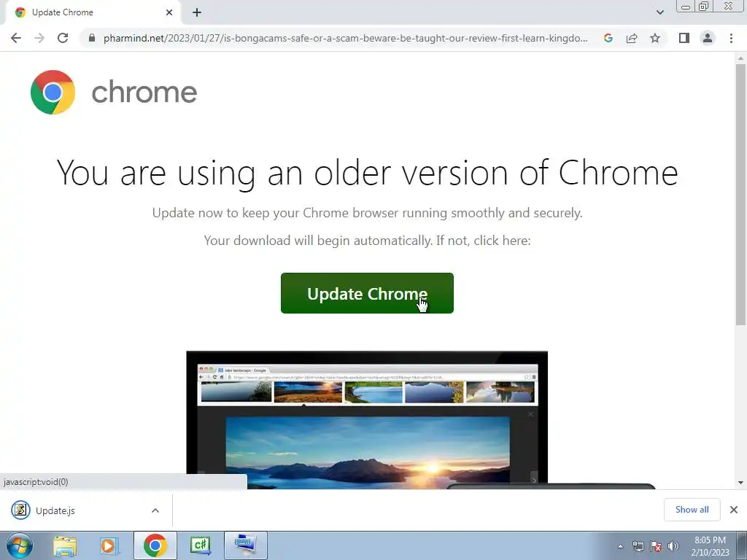Open the Update.js downloaded file

[55, 510]
